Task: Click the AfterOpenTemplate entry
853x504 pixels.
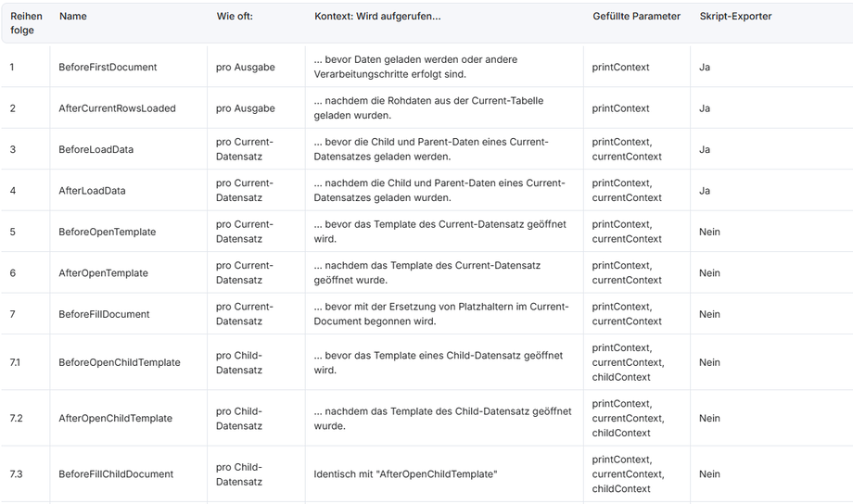Action: point(103,273)
